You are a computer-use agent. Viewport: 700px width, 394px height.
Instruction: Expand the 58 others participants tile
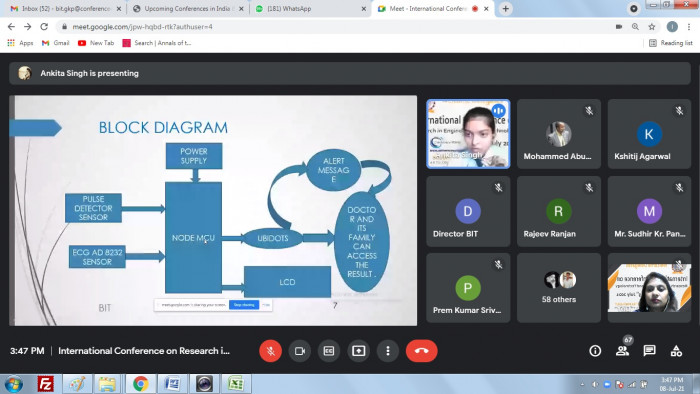pos(559,288)
